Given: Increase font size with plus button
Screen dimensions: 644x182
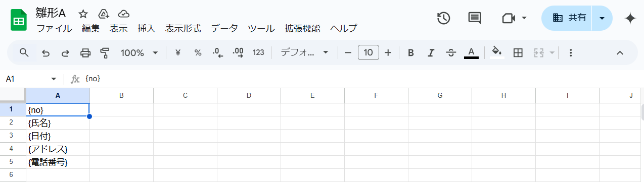Looking at the screenshot, I should 388,52.
